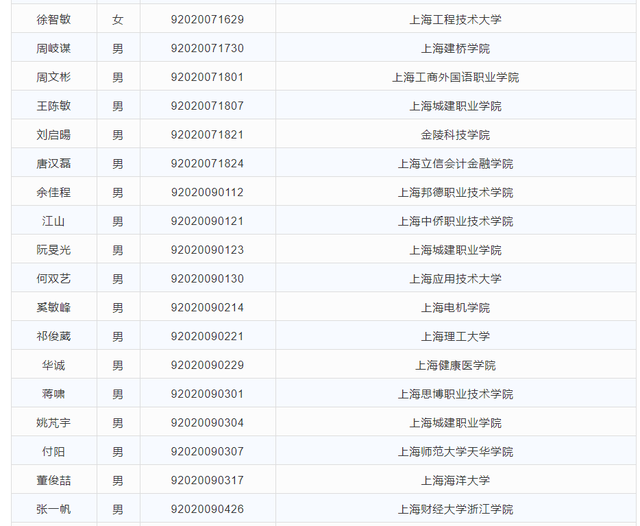
Task: Select the ID number 92020071730
Action: pyautogui.click(x=207, y=48)
